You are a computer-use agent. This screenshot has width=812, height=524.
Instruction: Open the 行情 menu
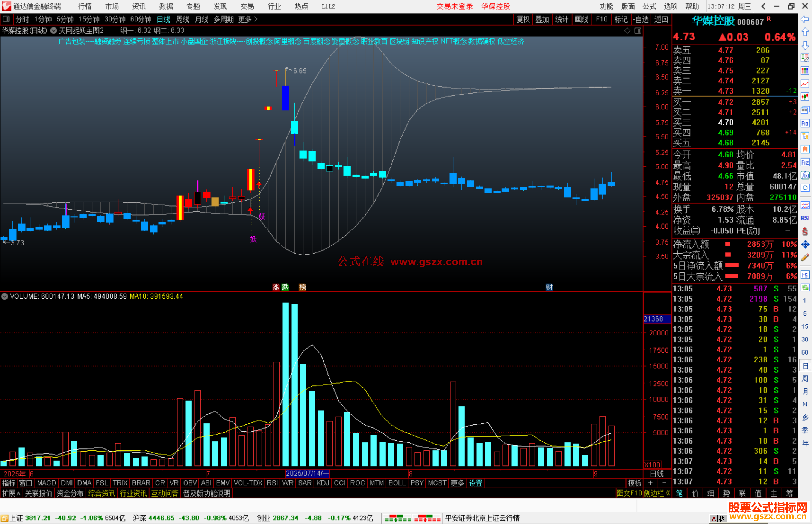(85, 6)
